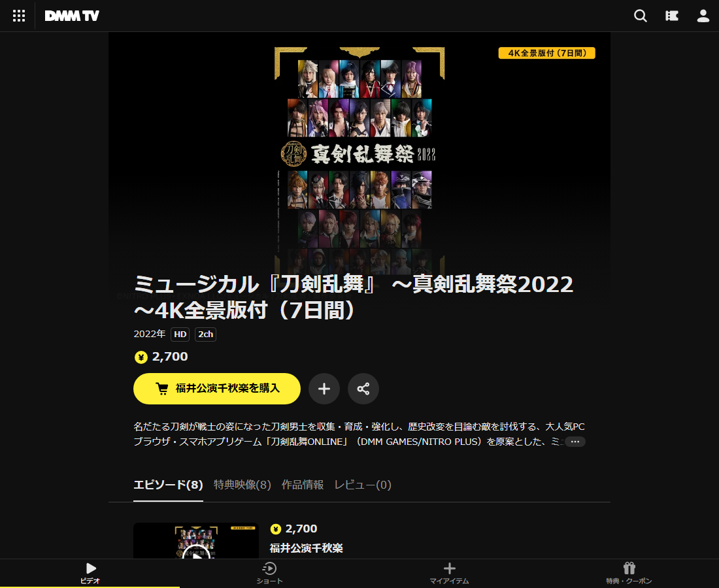Click the main title ミュージカル『刀剣乱舞』 heading
This screenshot has height=588, width=719.
353,297
